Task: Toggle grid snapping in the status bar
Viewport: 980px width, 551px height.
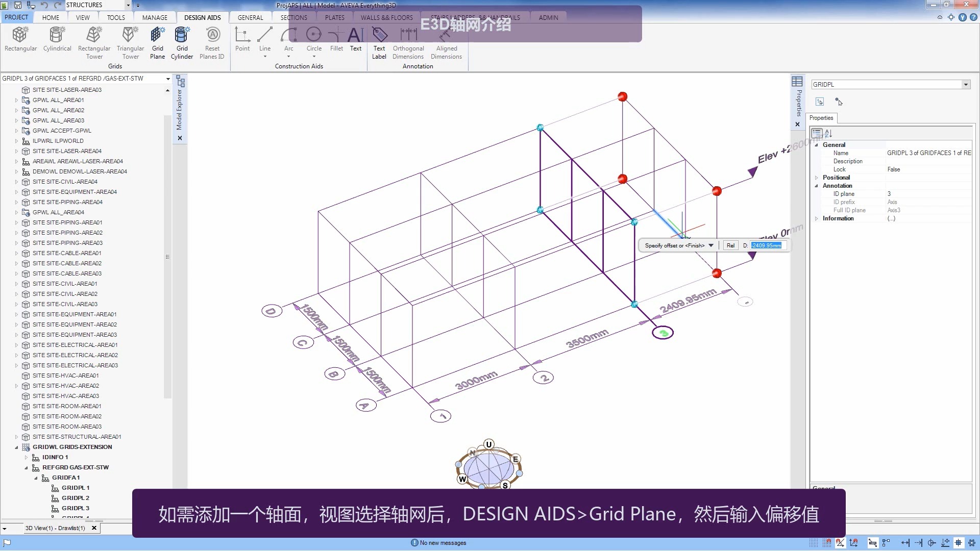Action: (x=813, y=542)
